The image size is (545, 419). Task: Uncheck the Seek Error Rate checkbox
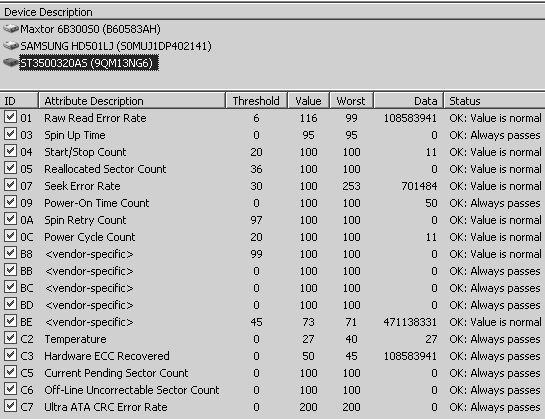click(x=10, y=185)
